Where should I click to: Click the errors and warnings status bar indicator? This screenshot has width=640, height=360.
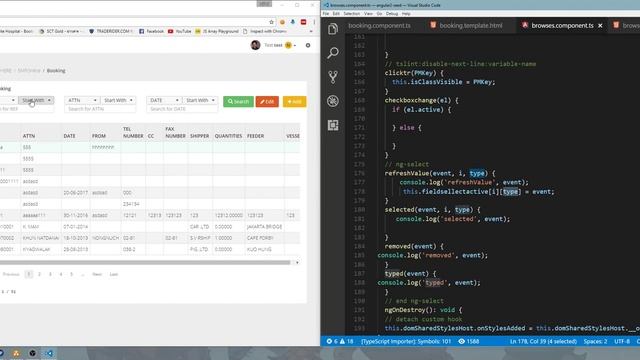tap(340, 341)
